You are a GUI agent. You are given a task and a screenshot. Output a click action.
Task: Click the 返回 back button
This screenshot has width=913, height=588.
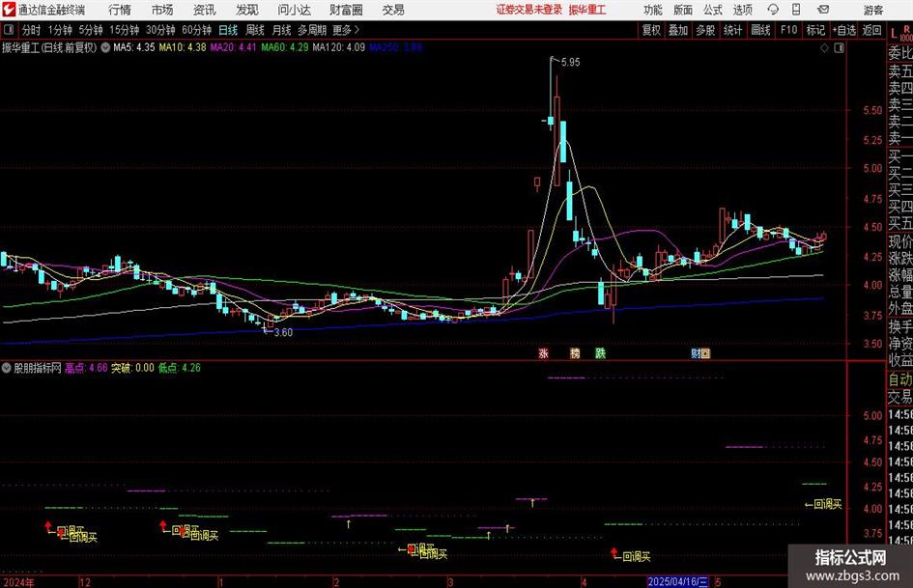tap(871, 30)
